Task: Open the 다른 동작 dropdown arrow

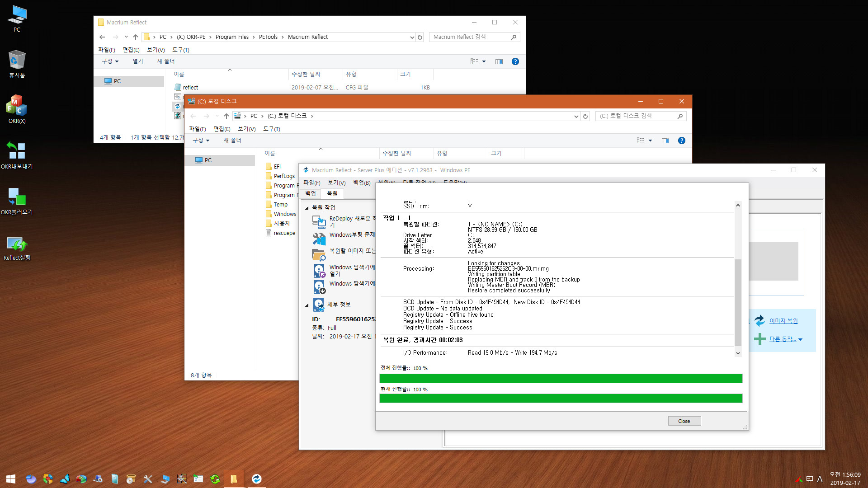Action: [x=800, y=339]
